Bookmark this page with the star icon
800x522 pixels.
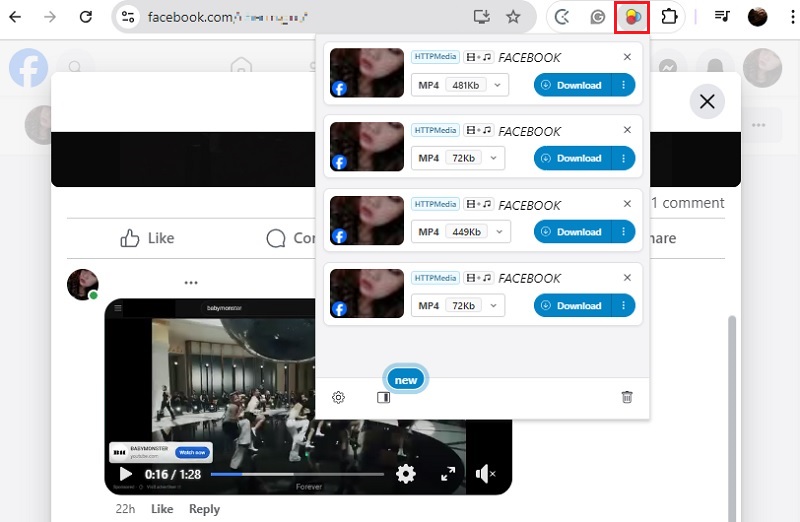tap(513, 17)
